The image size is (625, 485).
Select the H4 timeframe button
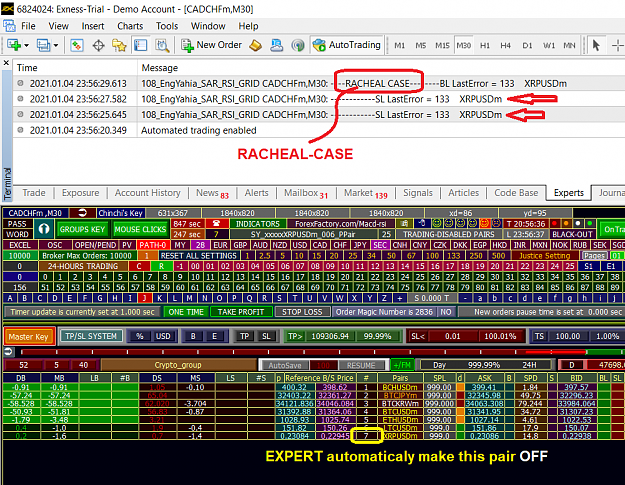[505, 45]
